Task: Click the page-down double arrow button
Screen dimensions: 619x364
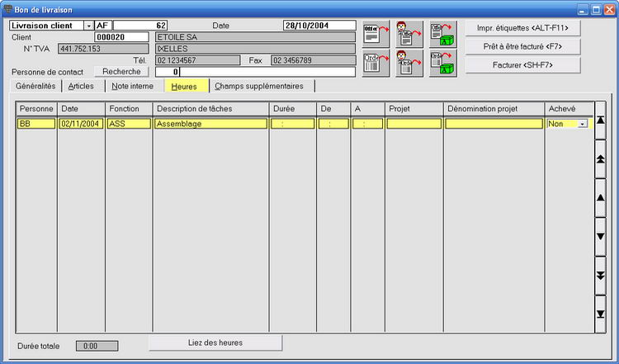Action: click(600, 276)
